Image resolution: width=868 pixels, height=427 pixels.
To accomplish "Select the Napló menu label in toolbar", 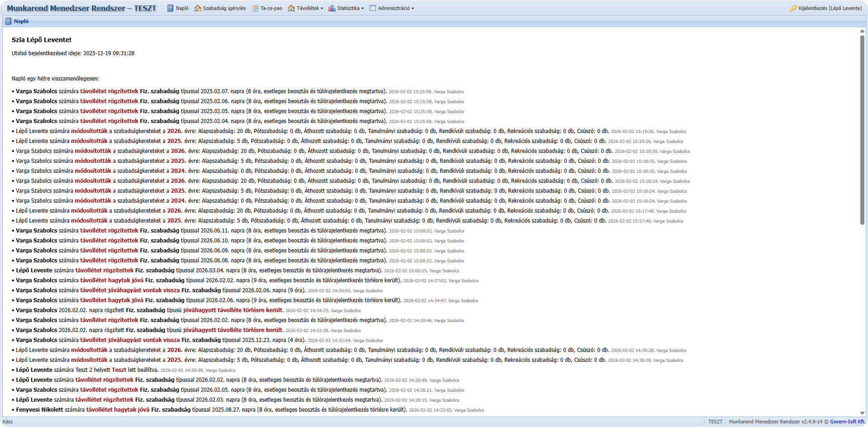I will [x=182, y=8].
